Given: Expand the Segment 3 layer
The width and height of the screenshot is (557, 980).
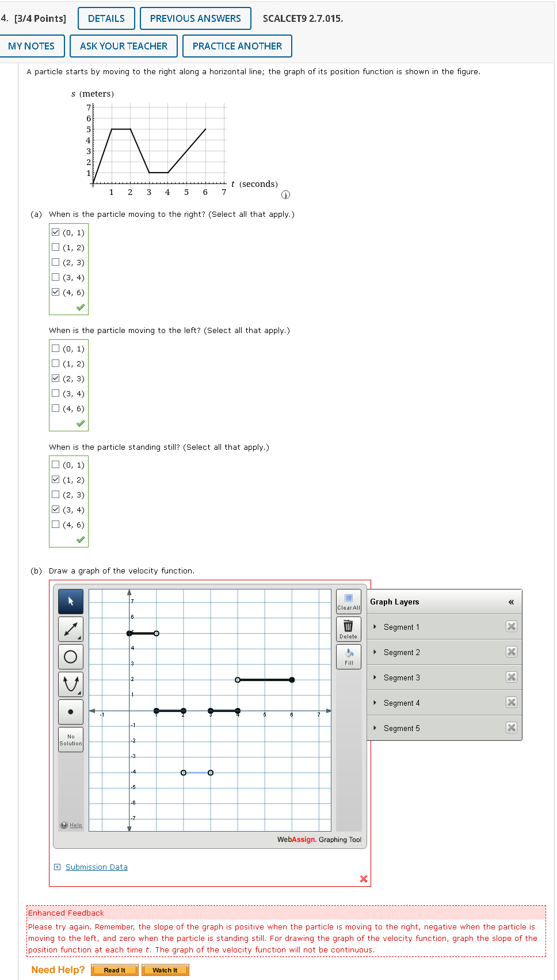Looking at the screenshot, I should (x=375, y=677).
